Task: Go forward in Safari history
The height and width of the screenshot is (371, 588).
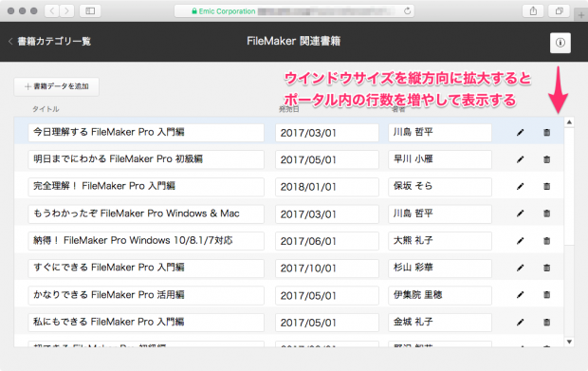Action: click(x=66, y=10)
